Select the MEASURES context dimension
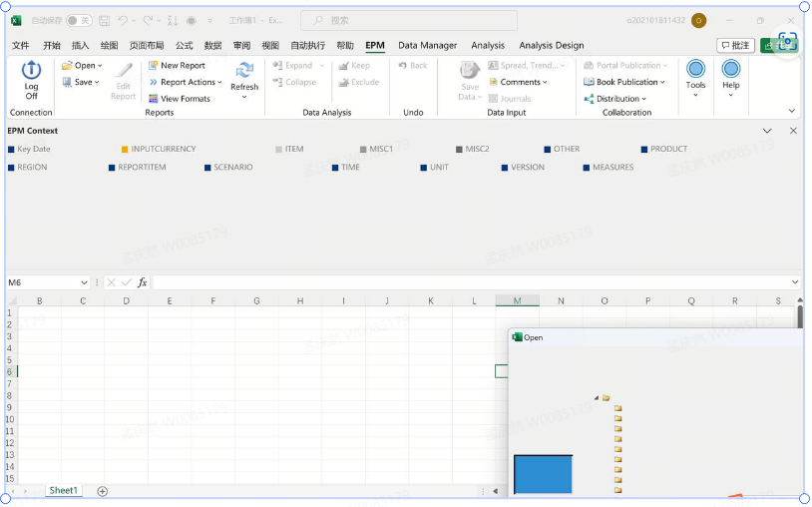This screenshot has height=507, width=812. point(609,168)
